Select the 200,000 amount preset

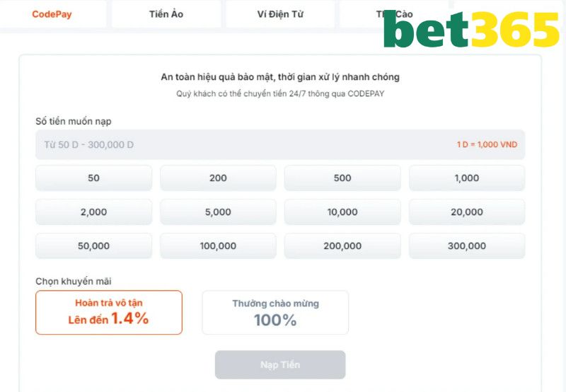point(342,246)
